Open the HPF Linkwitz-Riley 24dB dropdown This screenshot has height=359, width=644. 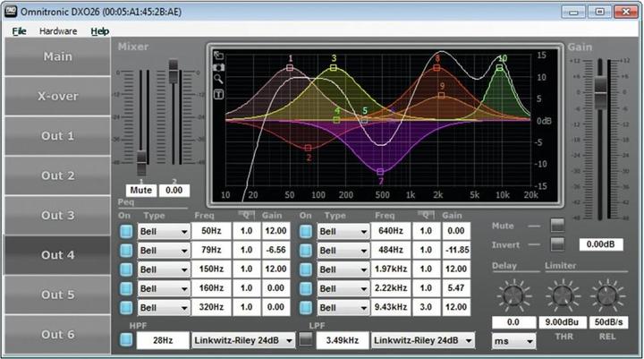tap(241, 340)
